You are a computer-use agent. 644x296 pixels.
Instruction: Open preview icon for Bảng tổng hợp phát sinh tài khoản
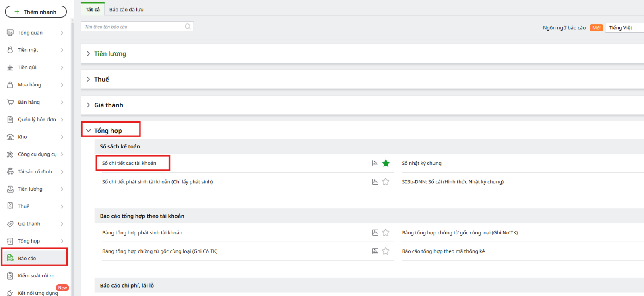click(x=375, y=232)
